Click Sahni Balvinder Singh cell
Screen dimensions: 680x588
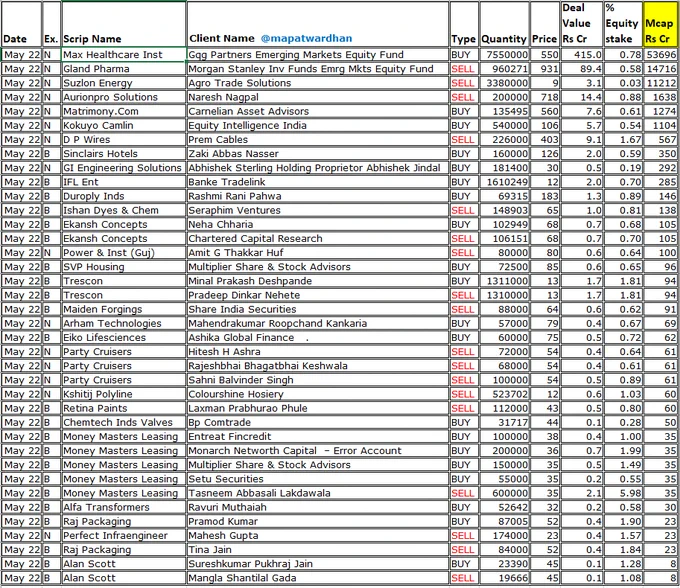(x=318, y=380)
